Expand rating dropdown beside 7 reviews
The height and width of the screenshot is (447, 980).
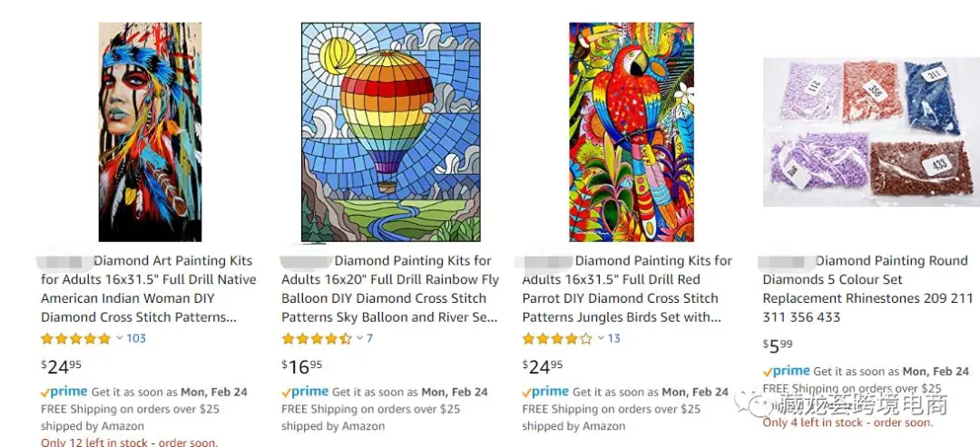[359, 338]
